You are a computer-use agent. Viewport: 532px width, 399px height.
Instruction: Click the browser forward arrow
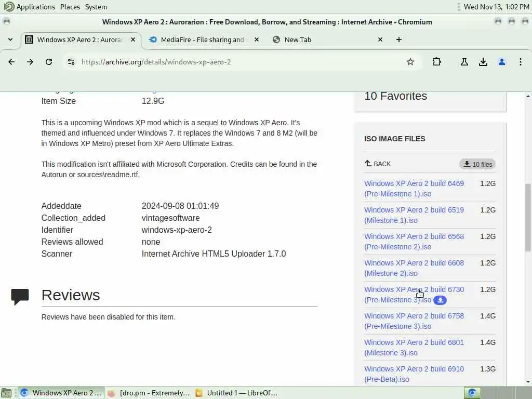point(30,62)
